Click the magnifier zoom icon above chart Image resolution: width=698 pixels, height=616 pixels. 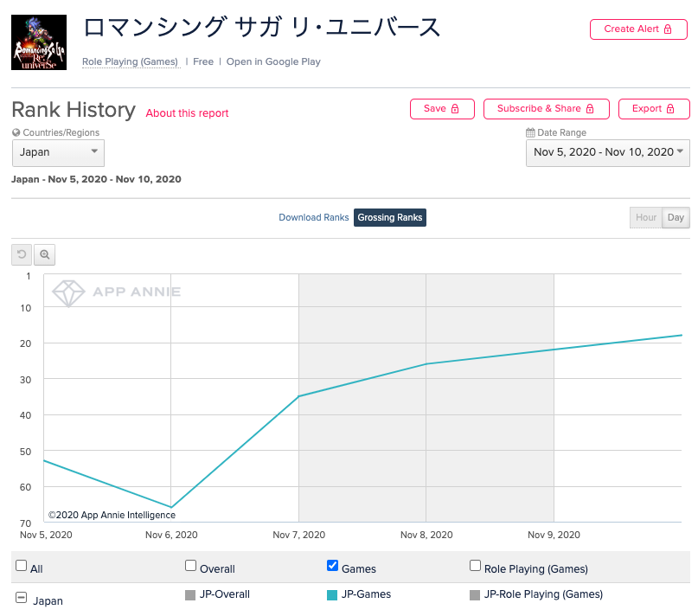[x=44, y=254]
